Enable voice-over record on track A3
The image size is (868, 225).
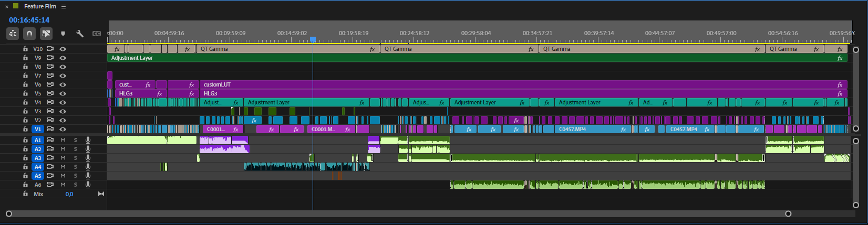(x=88, y=158)
